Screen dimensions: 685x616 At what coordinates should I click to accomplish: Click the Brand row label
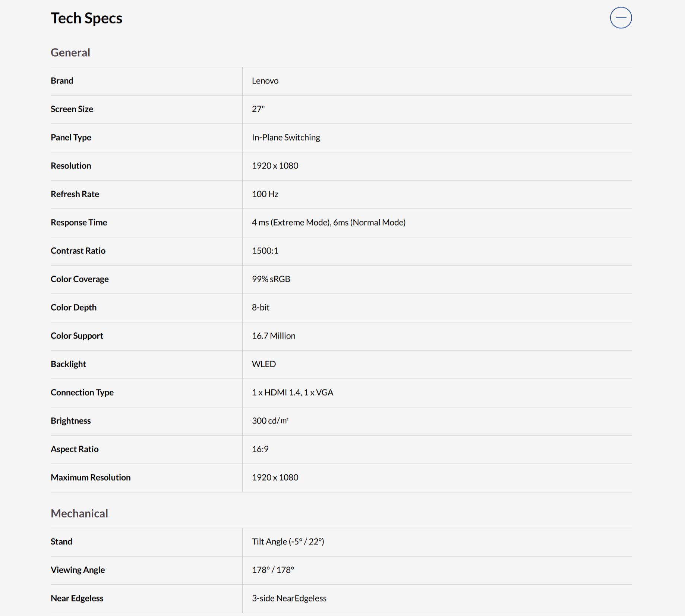(62, 81)
